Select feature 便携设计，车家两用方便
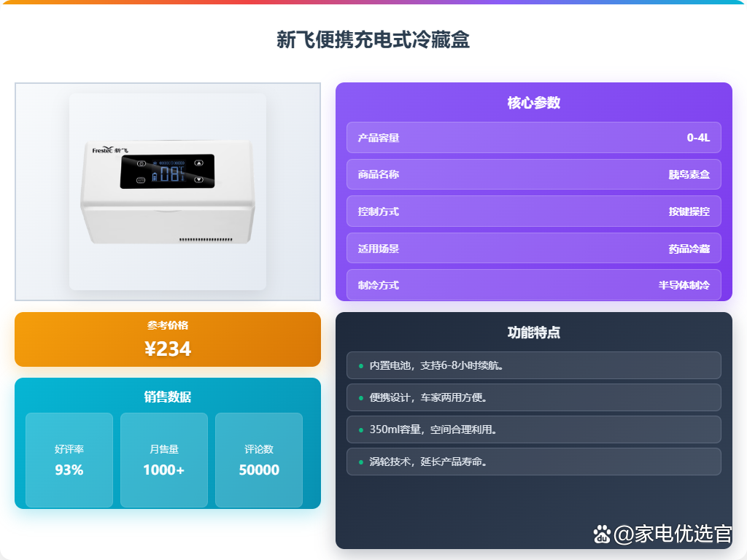This screenshot has height=560, width=747. [533, 397]
